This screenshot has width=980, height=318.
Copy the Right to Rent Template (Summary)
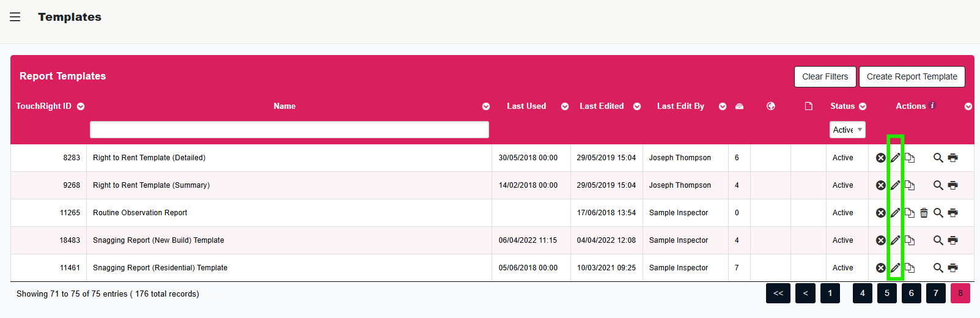coord(910,185)
